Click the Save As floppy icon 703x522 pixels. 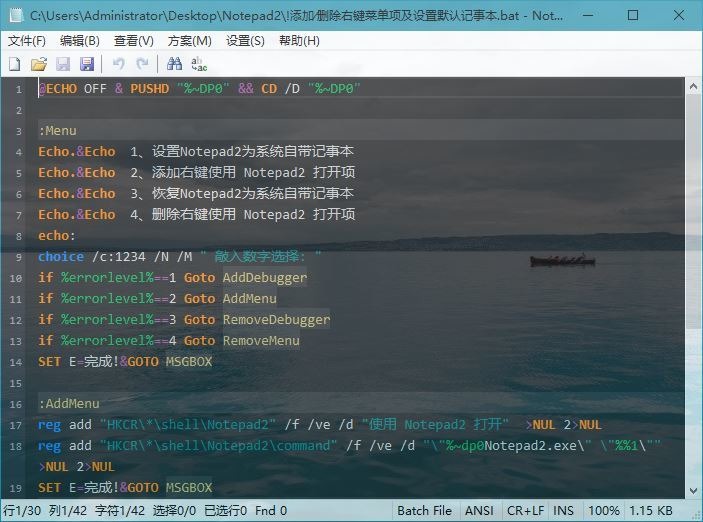pos(87,64)
